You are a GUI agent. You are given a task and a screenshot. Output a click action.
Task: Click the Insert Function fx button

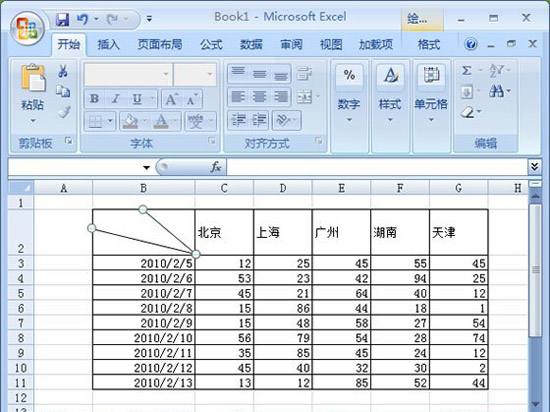pyautogui.click(x=215, y=167)
